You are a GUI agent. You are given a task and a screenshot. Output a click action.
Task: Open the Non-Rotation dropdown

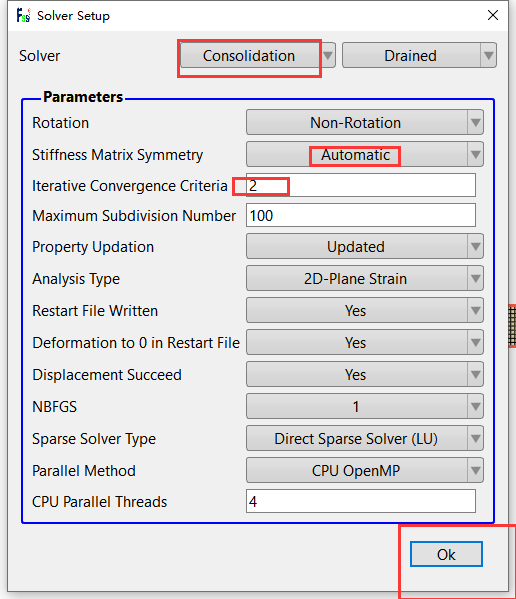point(365,122)
